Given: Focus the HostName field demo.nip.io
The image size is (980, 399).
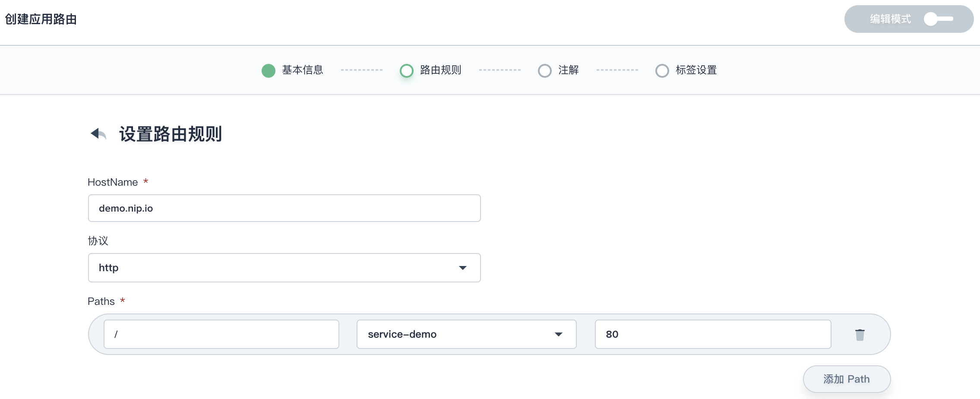Looking at the screenshot, I should tap(284, 208).
